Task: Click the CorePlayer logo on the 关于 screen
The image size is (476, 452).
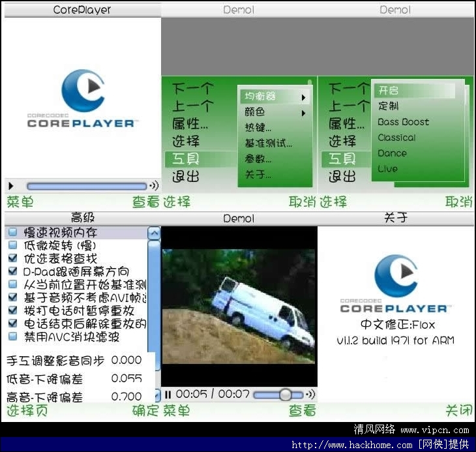Action: click(x=395, y=283)
